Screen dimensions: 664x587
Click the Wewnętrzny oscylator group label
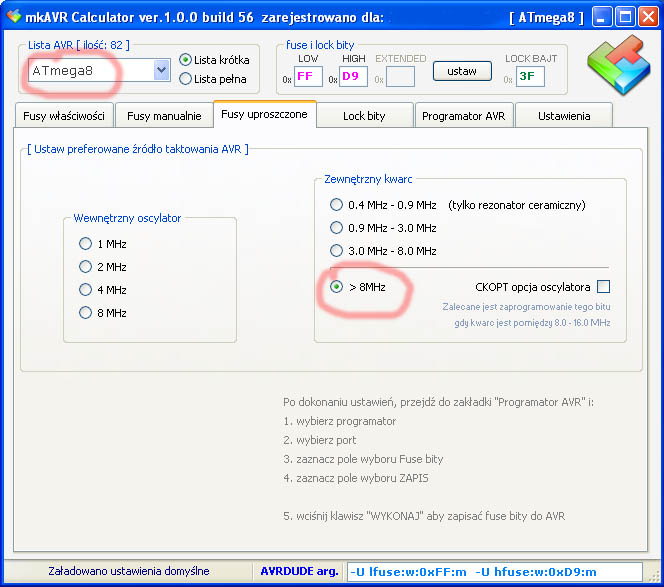(x=127, y=218)
